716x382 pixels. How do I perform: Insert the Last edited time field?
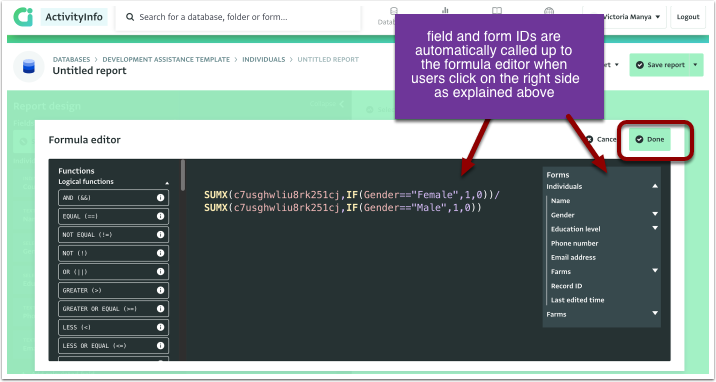(577, 300)
